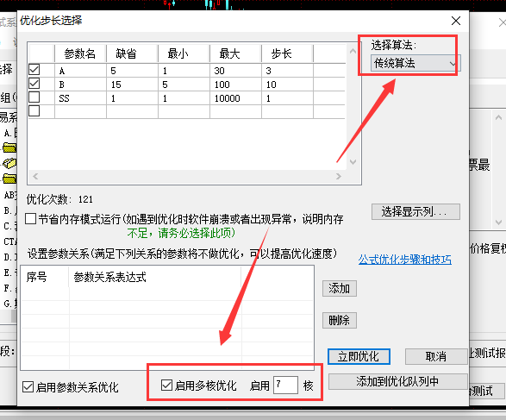The image size is (506, 420).
Task: Click the open book icon in background tree
Action: click(9, 163)
